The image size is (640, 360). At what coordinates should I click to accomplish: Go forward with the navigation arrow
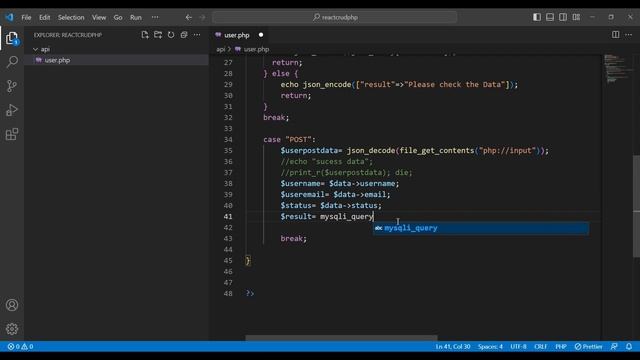click(x=202, y=17)
